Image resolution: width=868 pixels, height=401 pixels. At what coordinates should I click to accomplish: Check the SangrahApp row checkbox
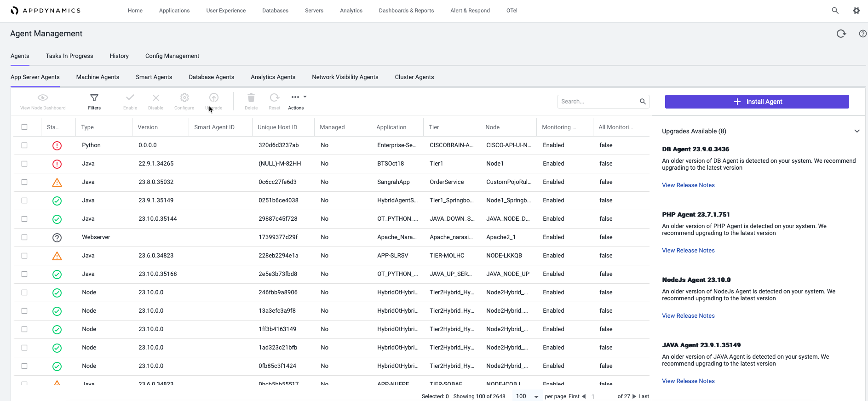(x=24, y=182)
